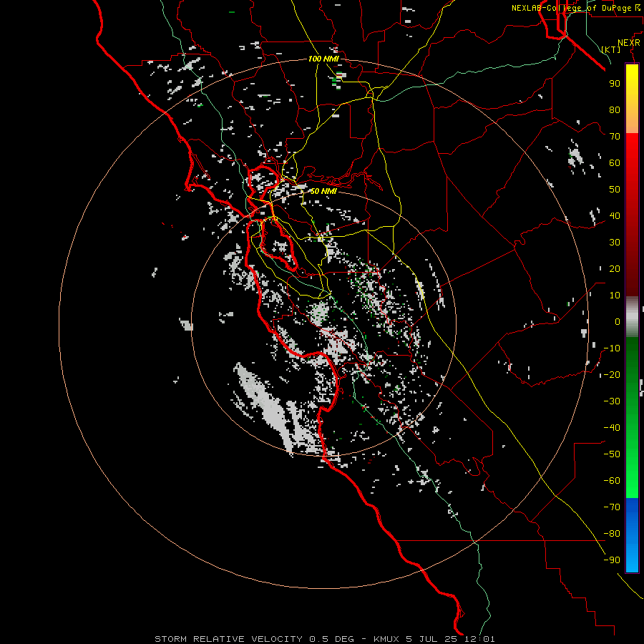Click the -10 knot scale label

pyautogui.click(x=612, y=348)
